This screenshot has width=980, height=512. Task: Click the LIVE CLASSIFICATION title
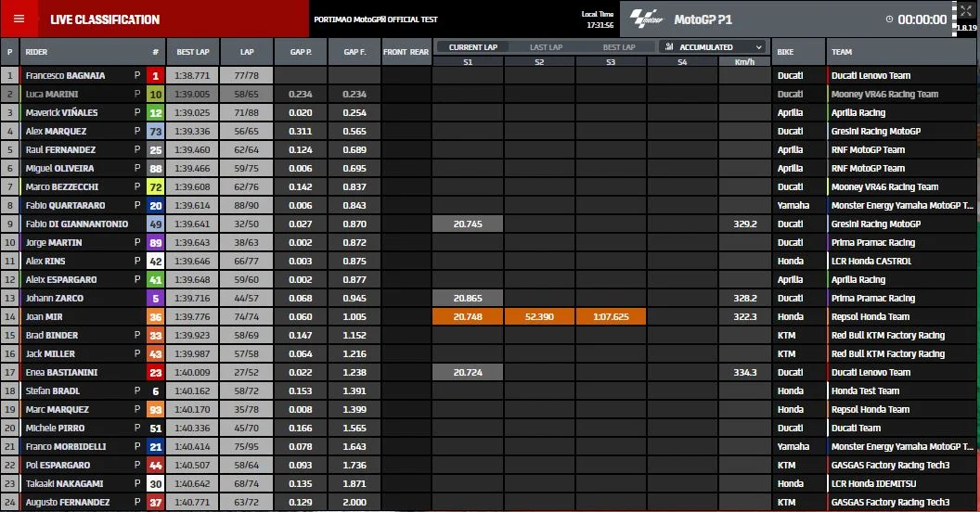pyautogui.click(x=105, y=19)
